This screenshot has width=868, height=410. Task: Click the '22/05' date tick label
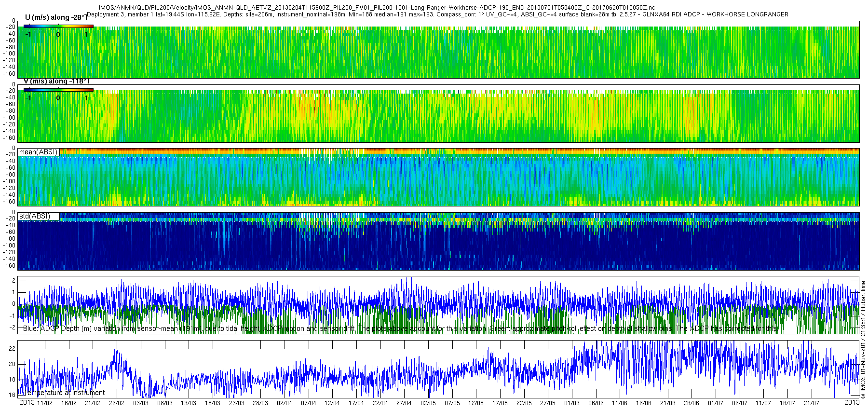point(524,403)
